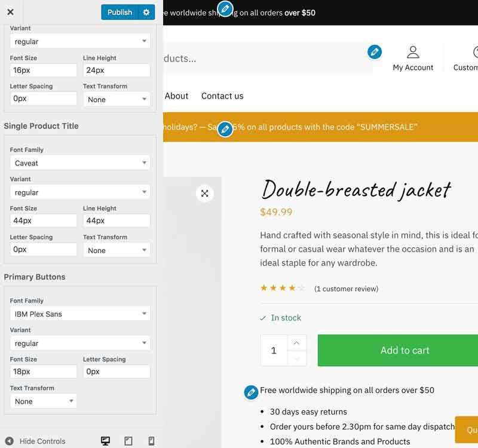Viewport: 478px width, 448px height.
Task: Click Single Product Title Letter Spacing field
Action: pos(43,249)
